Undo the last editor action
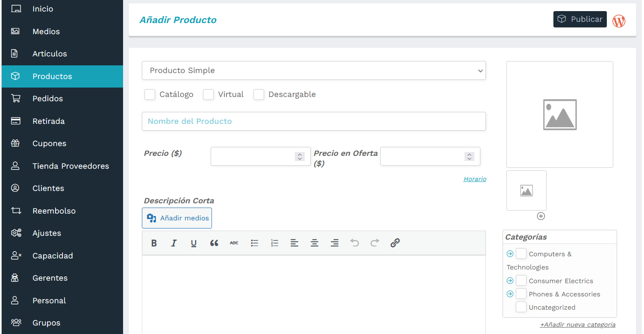644x334 pixels. [354, 243]
